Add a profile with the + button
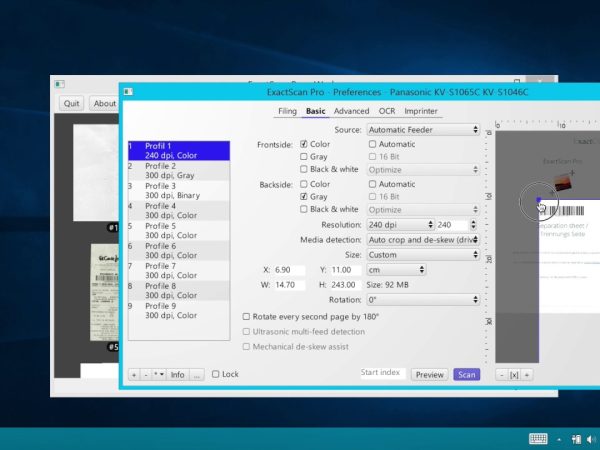 (134, 375)
